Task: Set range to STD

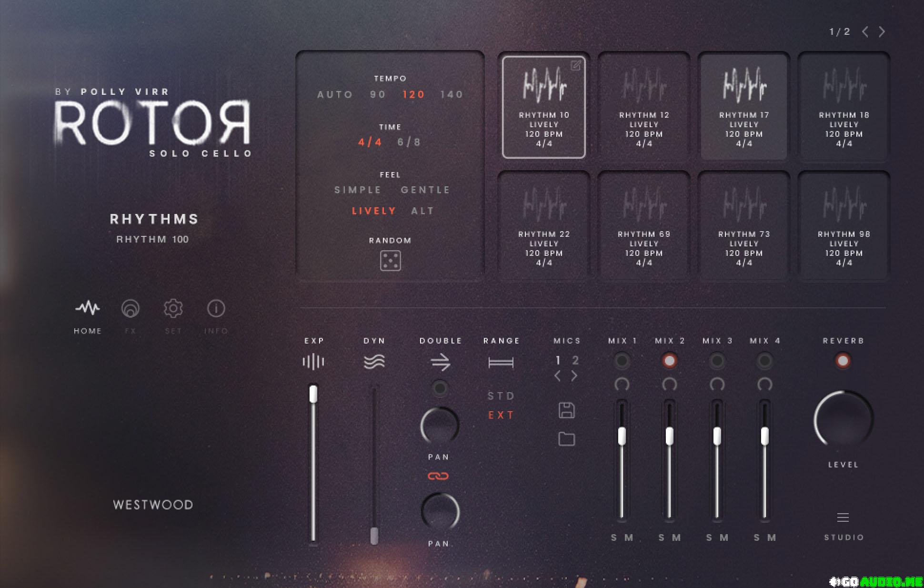Action: 501,396
